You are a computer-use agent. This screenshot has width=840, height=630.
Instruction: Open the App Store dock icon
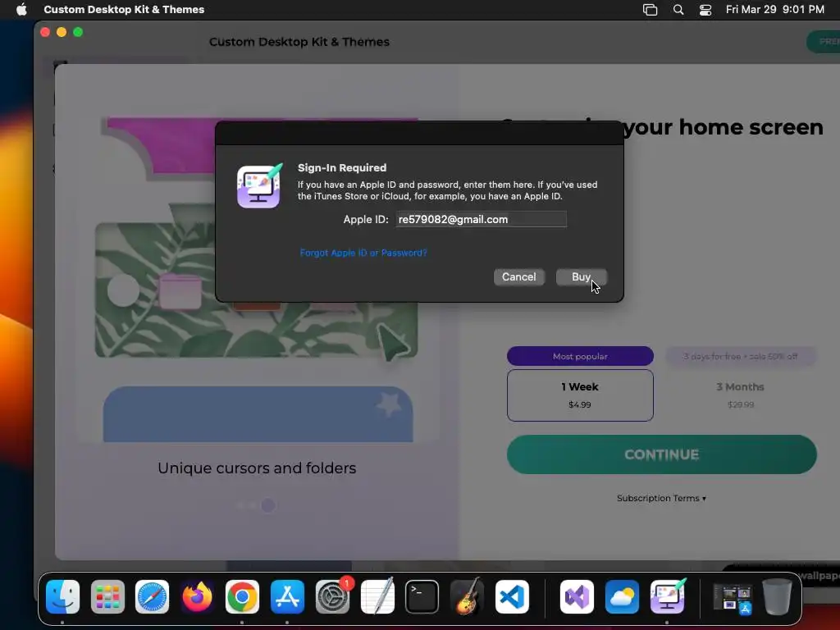point(287,596)
